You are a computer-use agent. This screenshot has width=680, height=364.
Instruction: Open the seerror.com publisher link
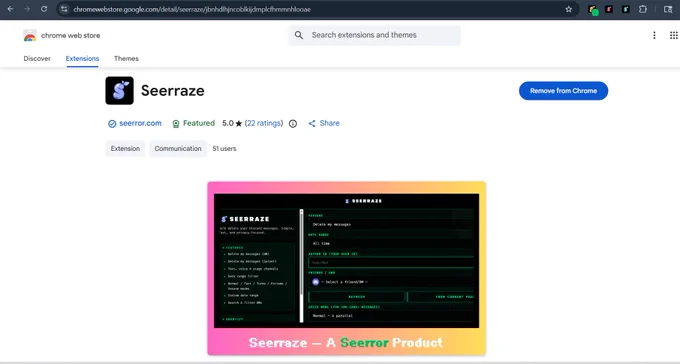tap(140, 123)
